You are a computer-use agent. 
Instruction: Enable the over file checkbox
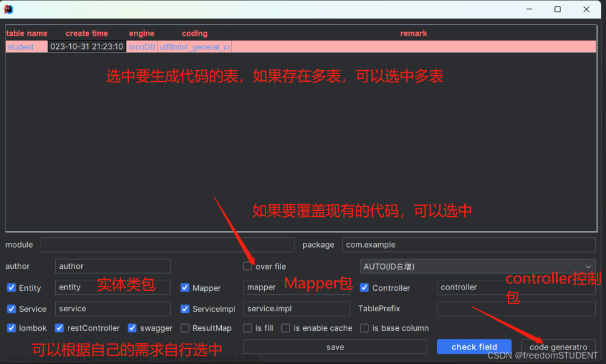click(x=247, y=266)
